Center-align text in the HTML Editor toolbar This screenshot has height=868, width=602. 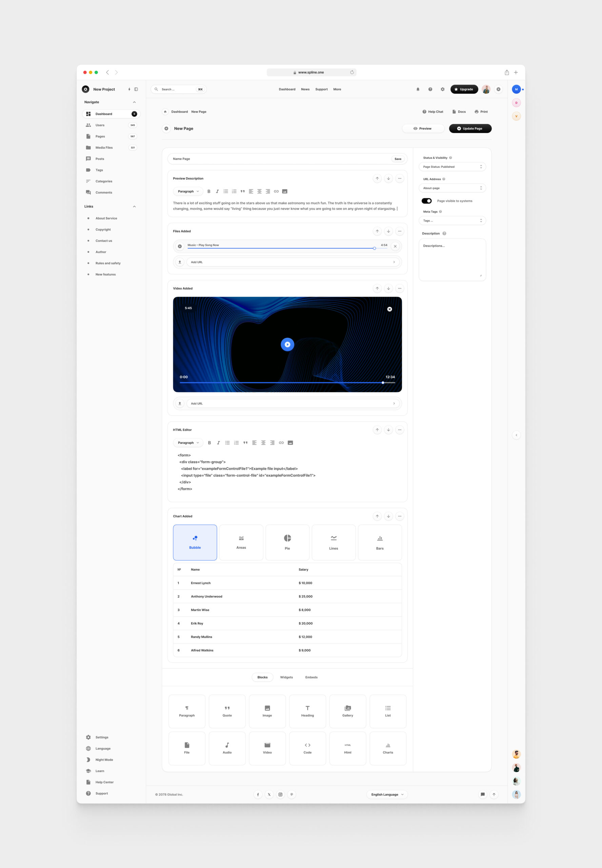263,443
